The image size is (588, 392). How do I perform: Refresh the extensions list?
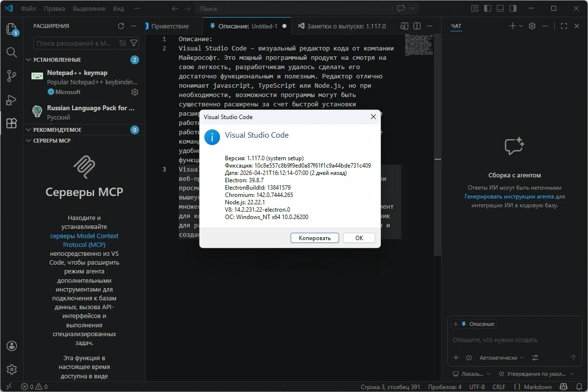pos(121,26)
